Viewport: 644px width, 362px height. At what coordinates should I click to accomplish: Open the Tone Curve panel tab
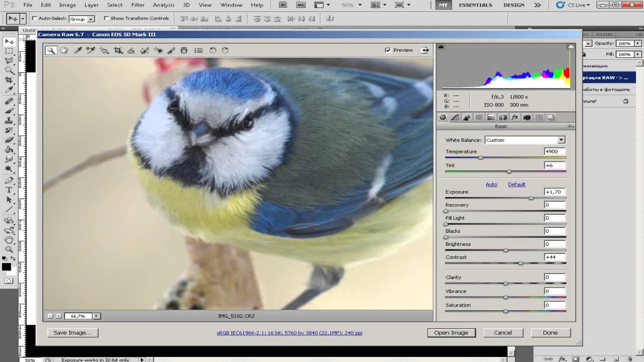(455, 117)
